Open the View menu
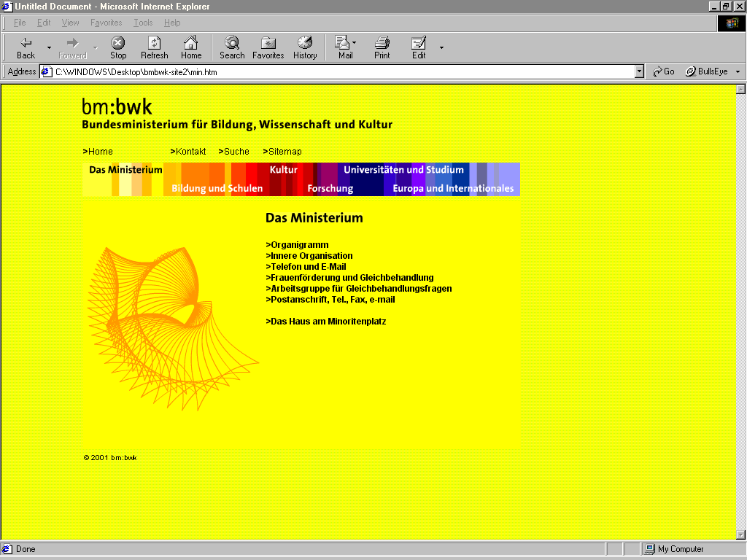747x560 pixels. click(71, 23)
